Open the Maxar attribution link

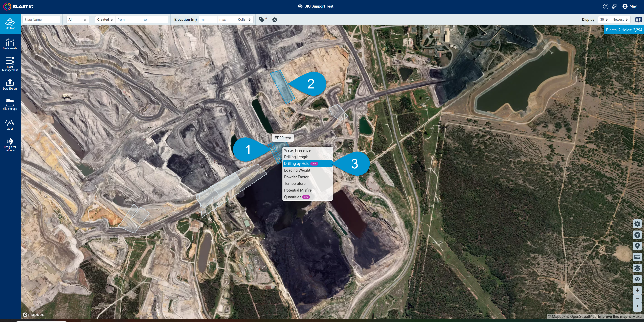coord(635,316)
